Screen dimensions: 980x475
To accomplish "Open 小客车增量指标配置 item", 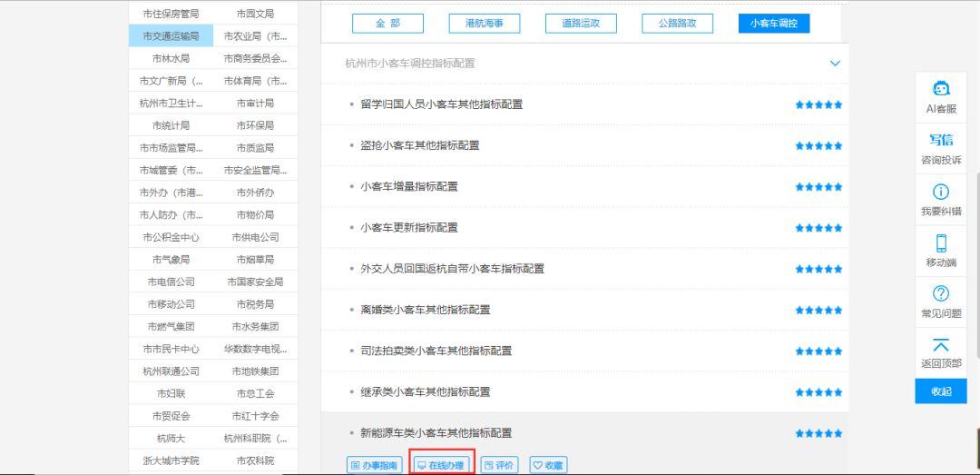I will tap(408, 186).
